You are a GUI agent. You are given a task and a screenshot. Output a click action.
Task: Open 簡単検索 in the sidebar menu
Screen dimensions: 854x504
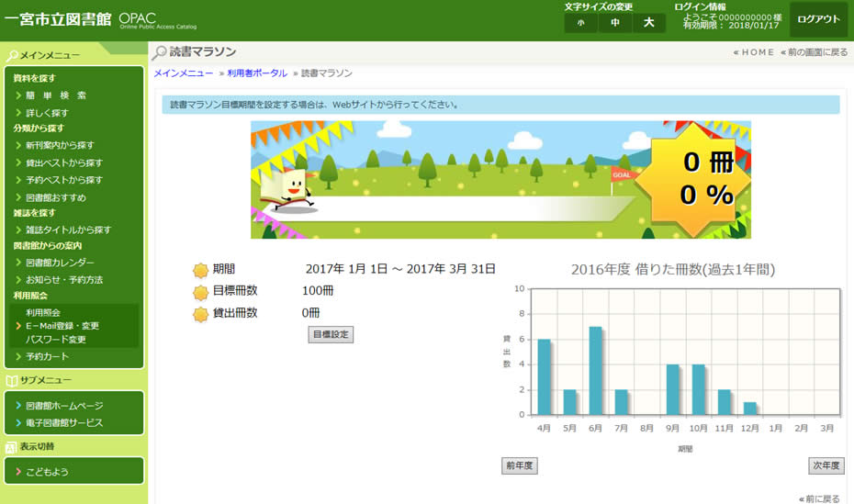point(56,95)
